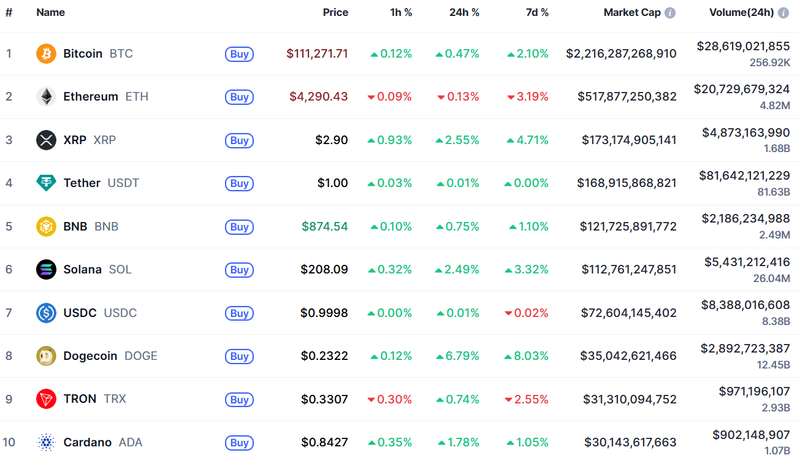Click the Bitcoin coin logo icon
The width and height of the screenshot is (800, 458).
46,53
